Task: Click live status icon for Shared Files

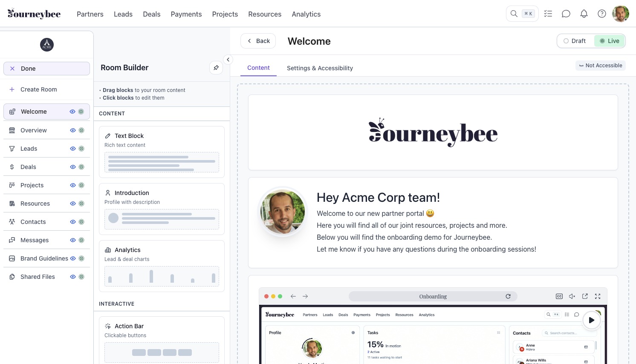Action: point(81,277)
